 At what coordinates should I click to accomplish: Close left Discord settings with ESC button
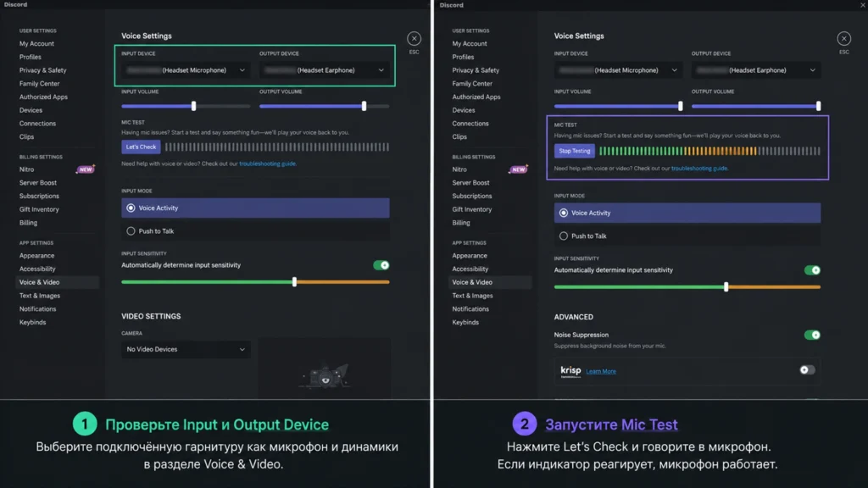(414, 38)
